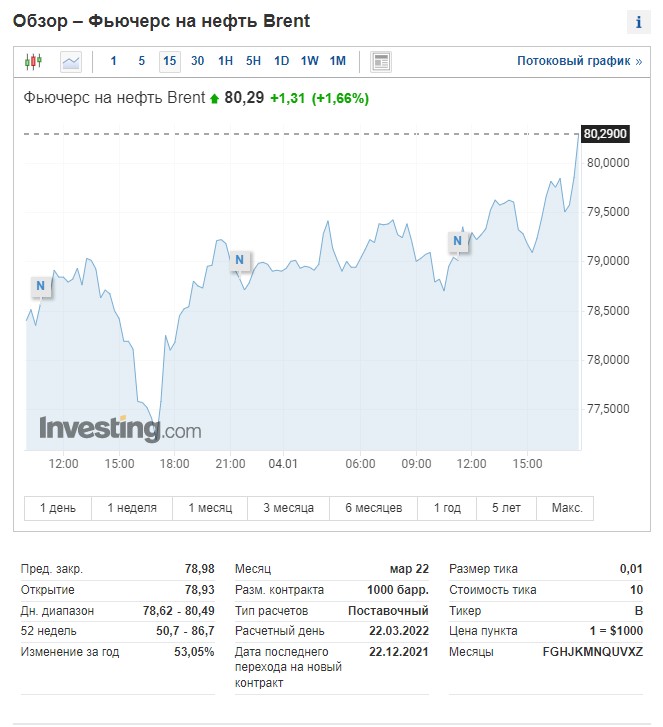
Task: Select the 1W interval option
Action: (x=309, y=62)
